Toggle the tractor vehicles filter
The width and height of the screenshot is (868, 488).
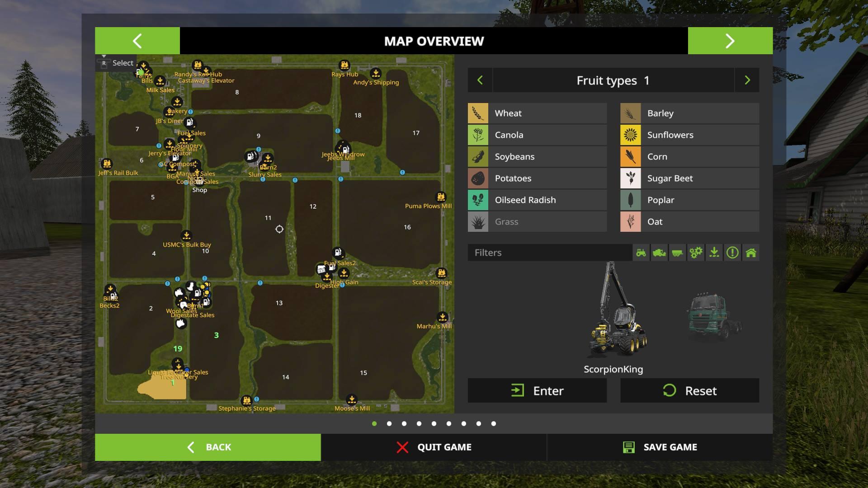pos(641,253)
